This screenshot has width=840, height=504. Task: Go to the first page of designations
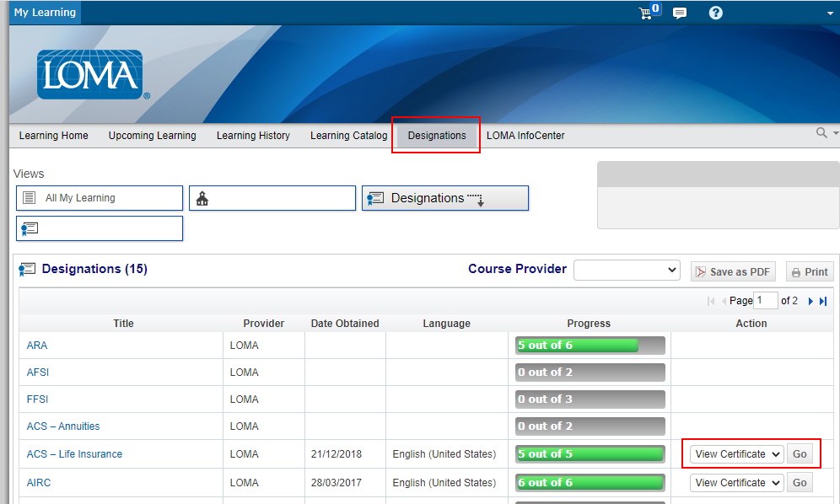pyautogui.click(x=711, y=301)
